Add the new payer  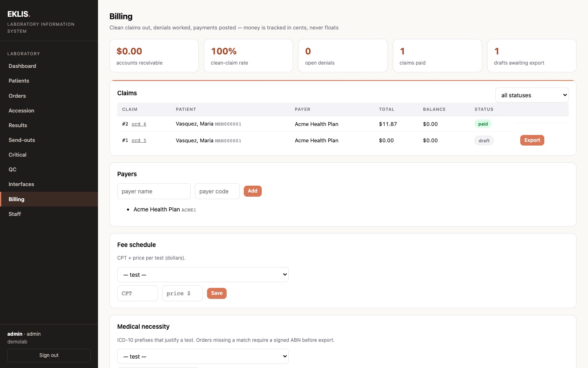(x=253, y=191)
